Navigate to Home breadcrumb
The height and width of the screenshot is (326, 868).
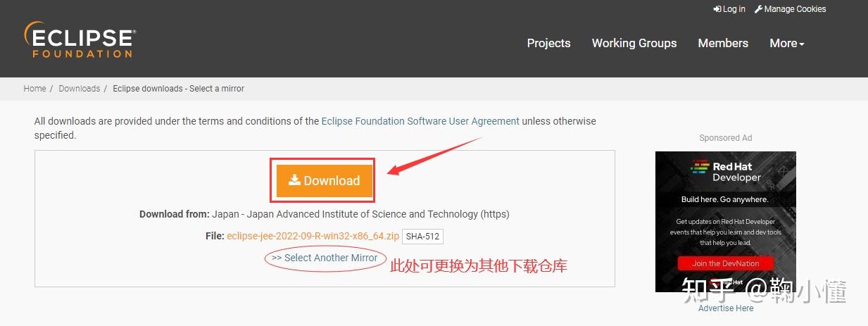click(34, 89)
